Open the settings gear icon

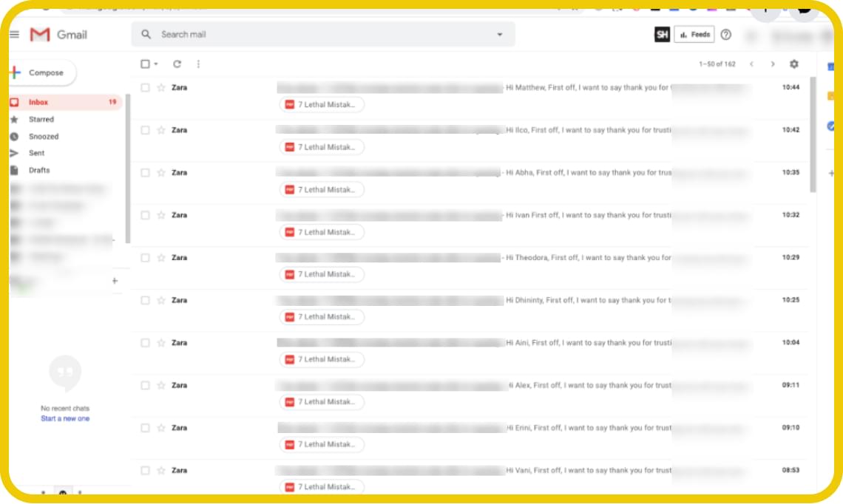(x=794, y=64)
